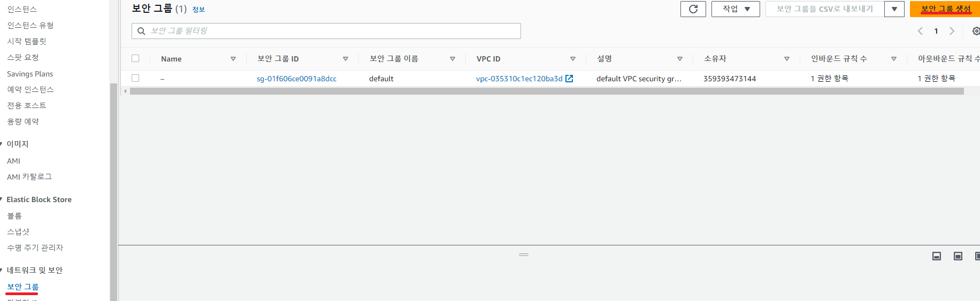The image size is (980, 301).
Task: Click the description default VPC security gr…
Action: click(x=639, y=79)
